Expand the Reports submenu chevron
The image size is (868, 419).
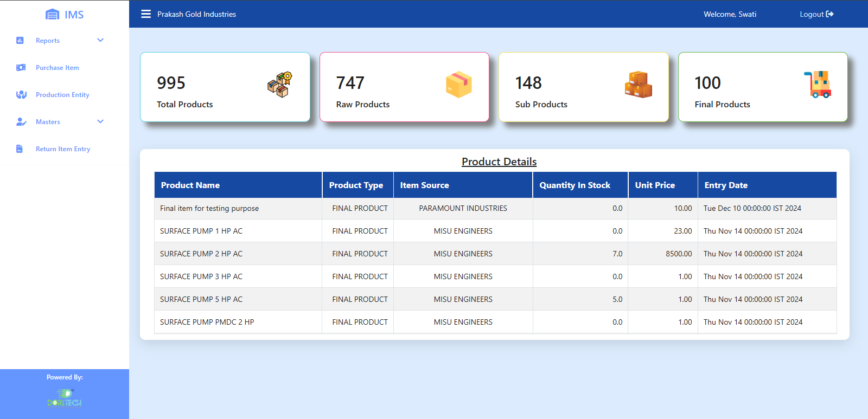(x=100, y=40)
